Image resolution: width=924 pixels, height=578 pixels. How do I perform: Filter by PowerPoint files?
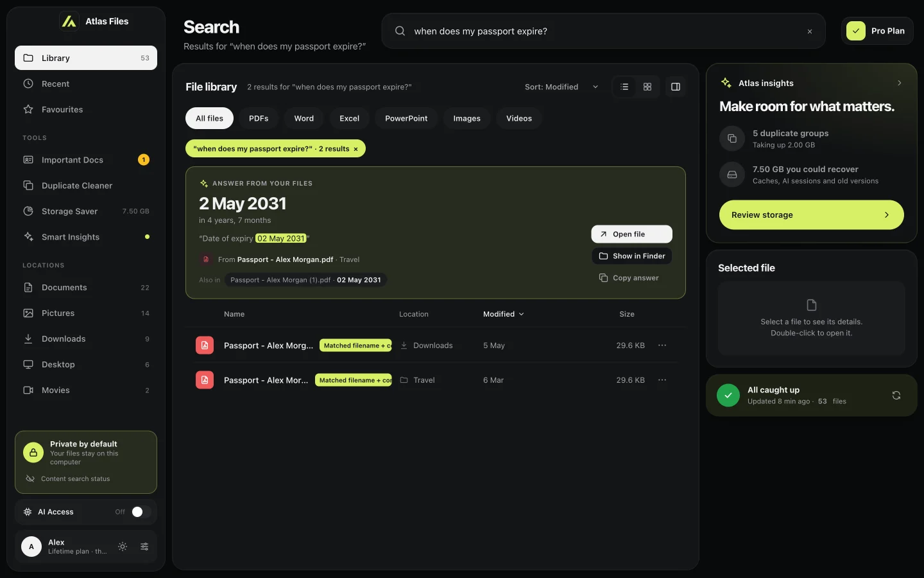tap(406, 118)
